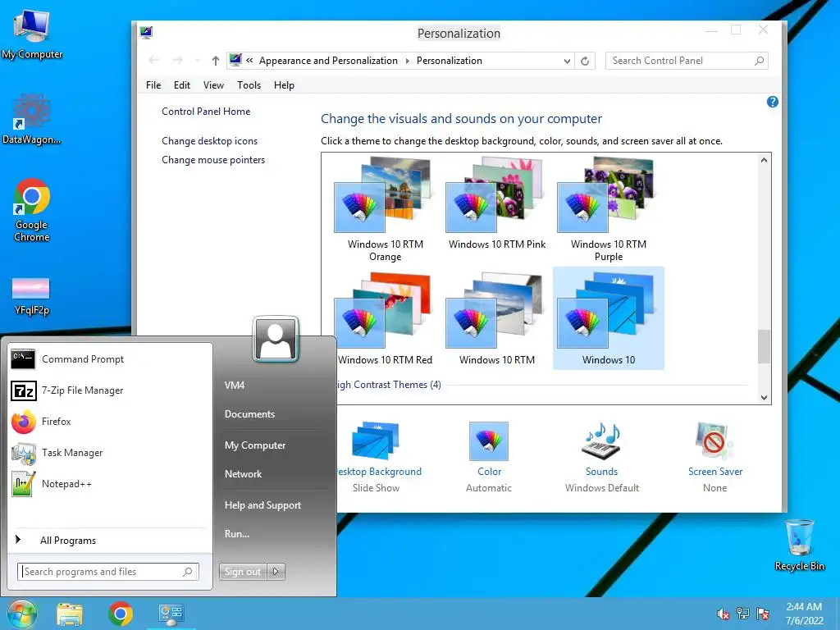Screen dimensions: 840x630
Task: Click the theme list scroll up arrow
Action: point(764,160)
